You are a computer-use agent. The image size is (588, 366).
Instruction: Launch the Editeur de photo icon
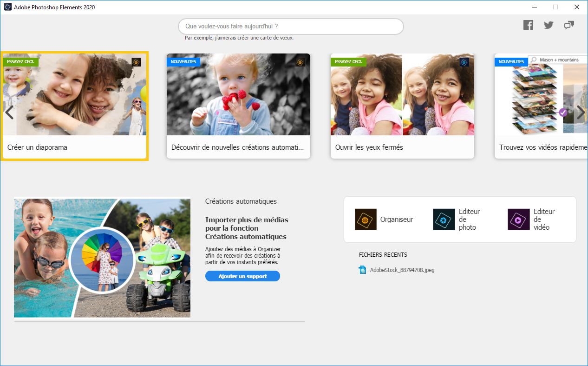pyautogui.click(x=444, y=220)
